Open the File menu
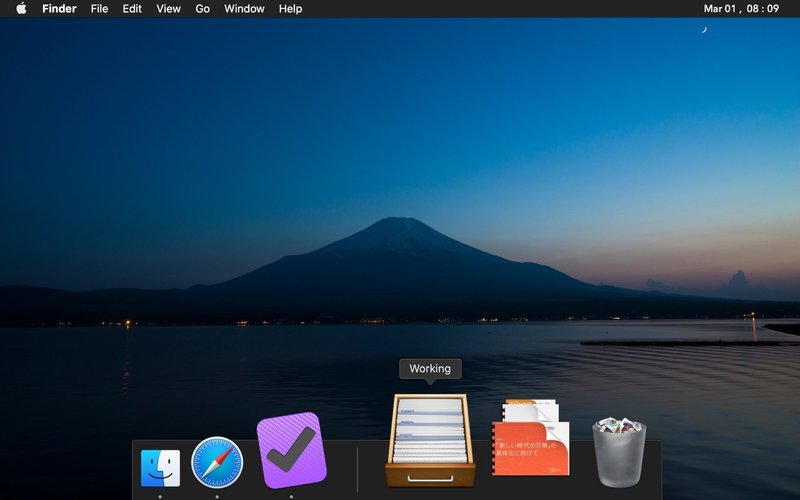This screenshot has width=800, height=500. (x=99, y=9)
